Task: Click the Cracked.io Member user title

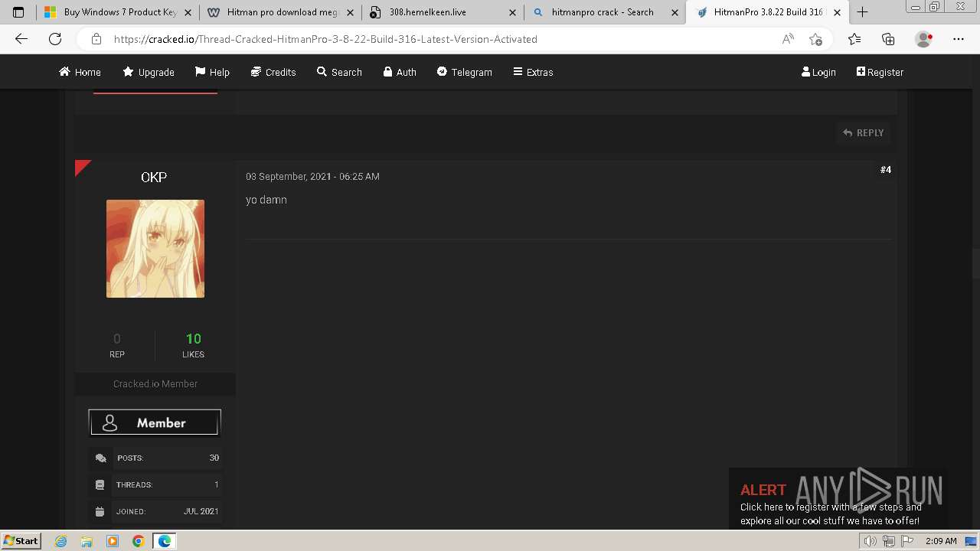Action: (x=155, y=384)
